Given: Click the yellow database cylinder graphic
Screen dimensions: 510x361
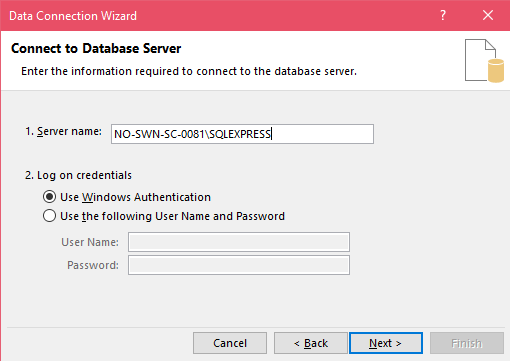Looking at the screenshot, I should 496,70.
